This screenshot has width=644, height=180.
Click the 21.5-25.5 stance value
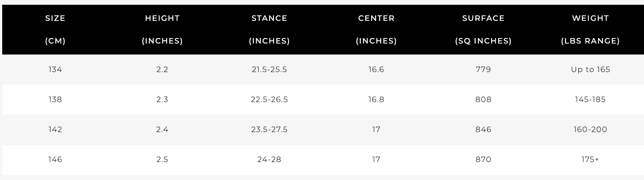pos(269,70)
